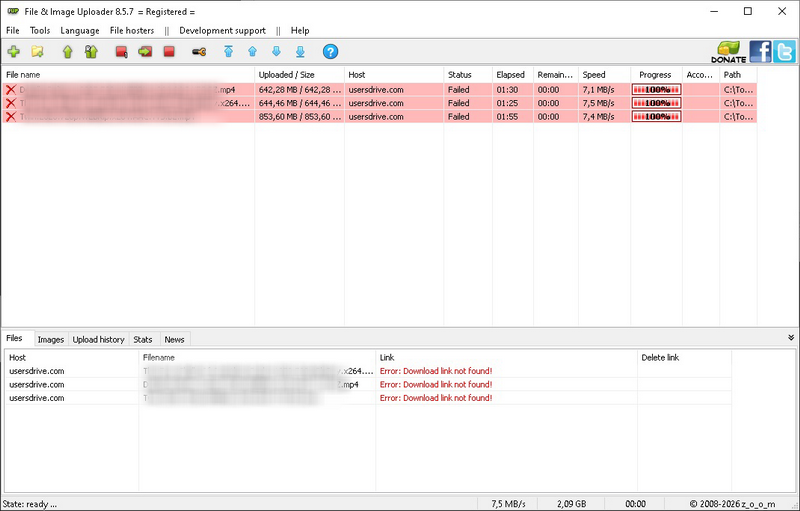Move item to bottom with blue arrow
The height and width of the screenshot is (511, 800).
(300, 52)
